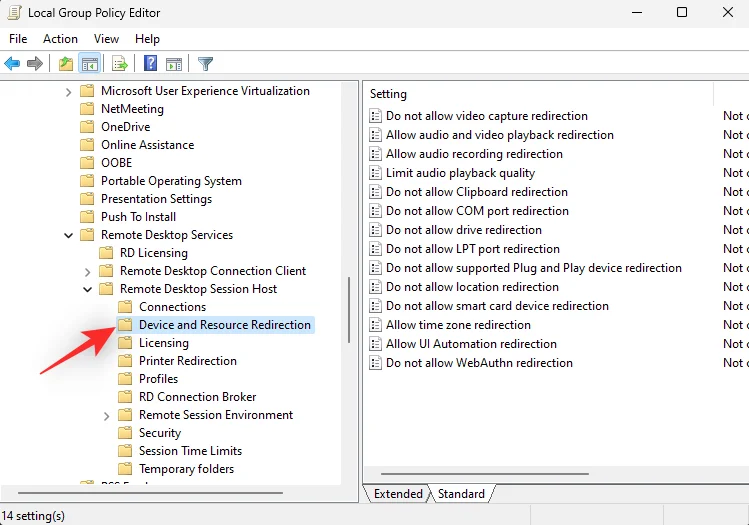Select RD Connection Broker tree item
This screenshot has width=749, height=525.
coord(197,397)
